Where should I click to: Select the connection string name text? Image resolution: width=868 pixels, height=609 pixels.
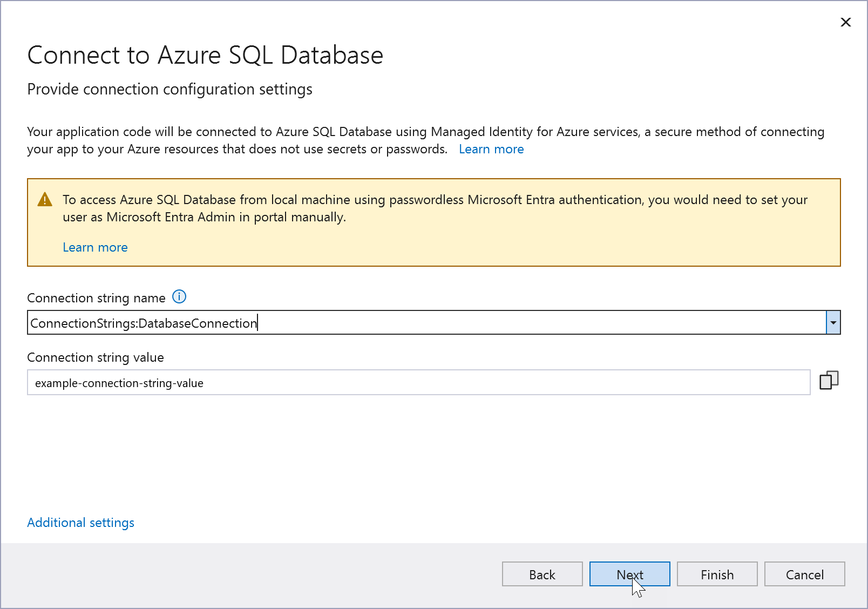143,322
